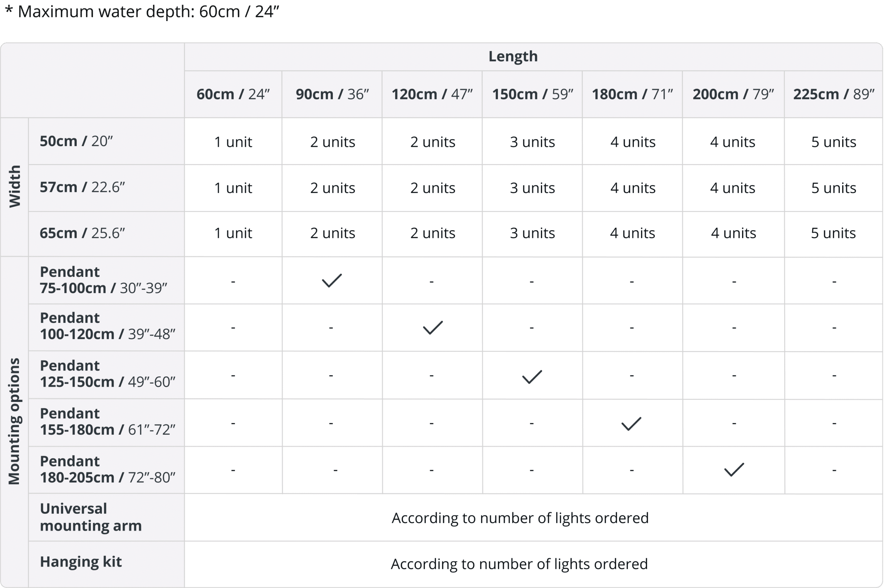Click '2 units' for 57cm width, 120cm length

point(432,188)
